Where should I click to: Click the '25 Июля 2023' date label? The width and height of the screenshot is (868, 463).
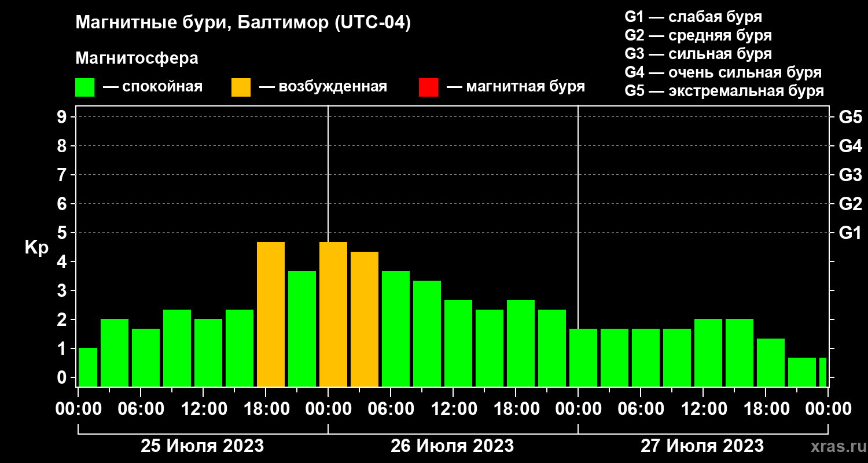[x=203, y=446]
